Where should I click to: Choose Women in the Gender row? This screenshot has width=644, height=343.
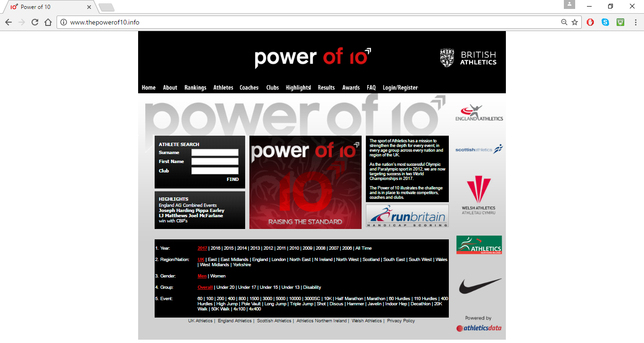(x=218, y=276)
